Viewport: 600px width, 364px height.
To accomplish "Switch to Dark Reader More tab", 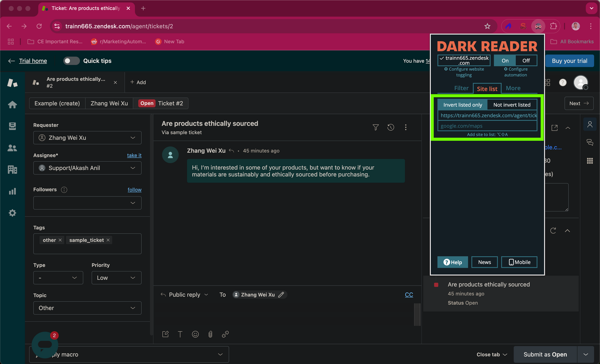I will pyautogui.click(x=513, y=88).
